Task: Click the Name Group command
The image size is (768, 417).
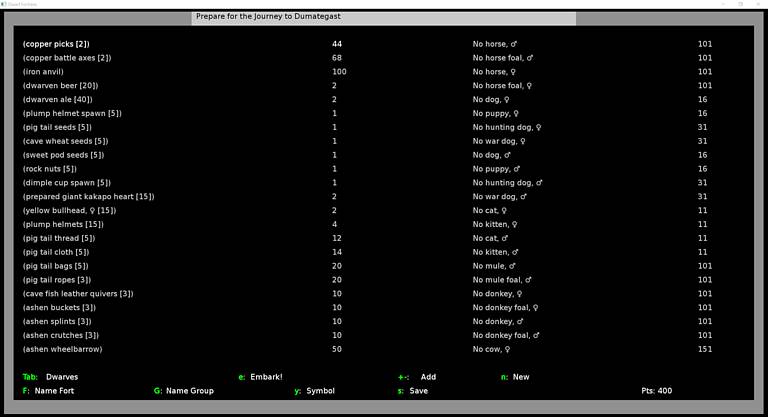Action: (184, 391)
